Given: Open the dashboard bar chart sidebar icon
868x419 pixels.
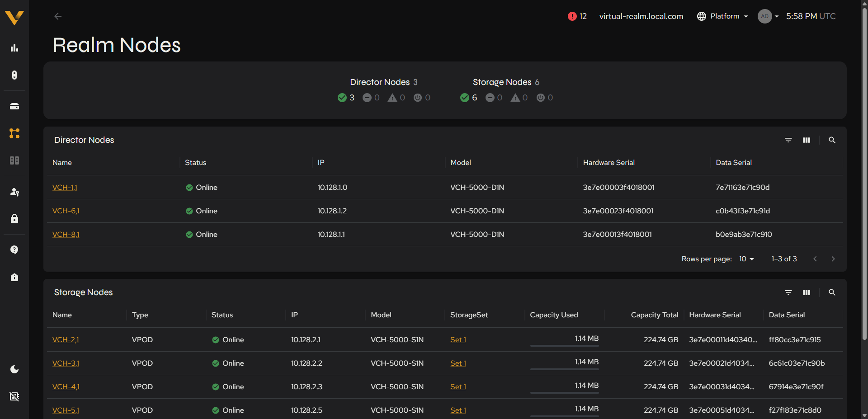Looking at the screenshot, I should 14,48.
